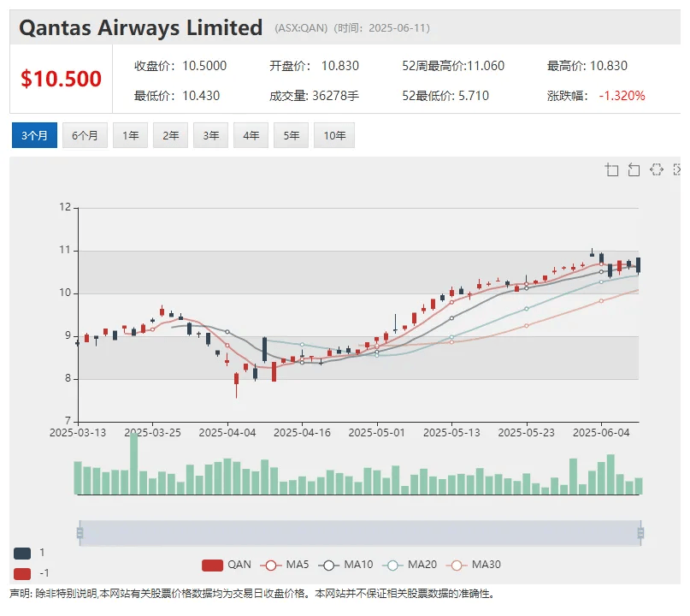
Task: Click the 2025-06-04 axis date label
Action: coord(601,433)
